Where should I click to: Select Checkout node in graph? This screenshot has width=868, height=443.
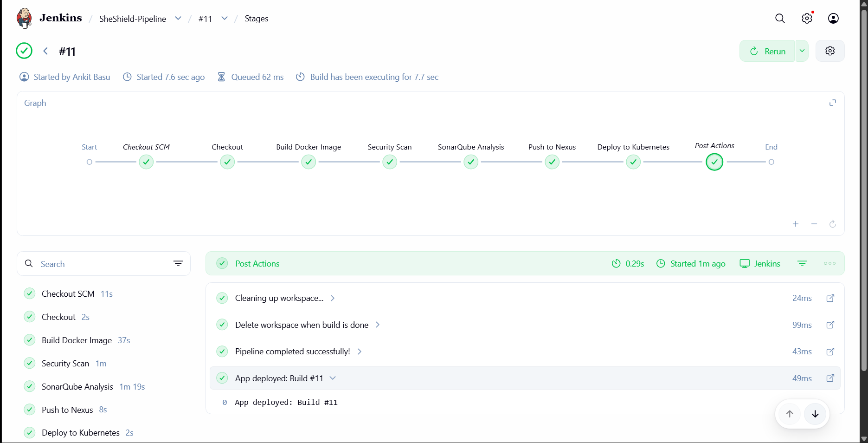(227, 162)
